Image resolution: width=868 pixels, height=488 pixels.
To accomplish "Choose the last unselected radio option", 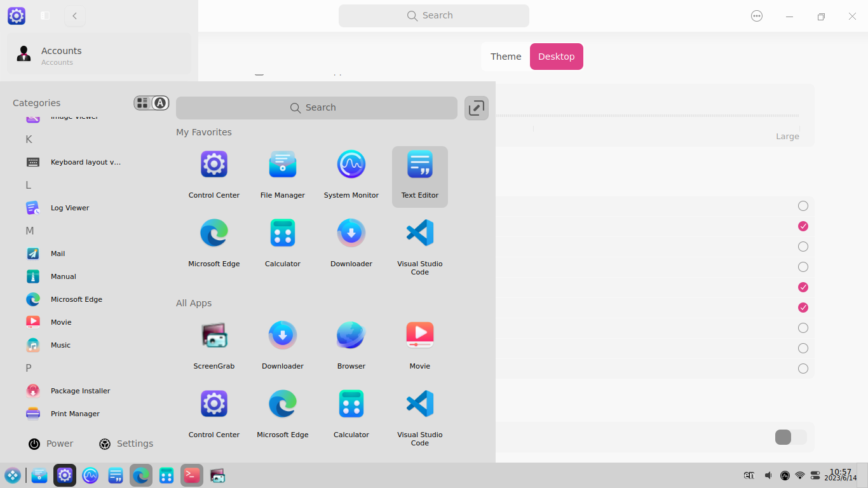I will [x=803, y=368].
